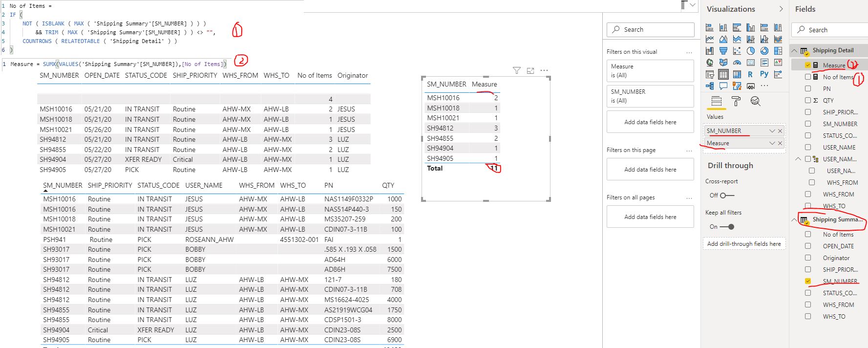Uncheck SM_NUMBER in Shipping Summary
The image size is (868, 348).
(x=808, y=281)
